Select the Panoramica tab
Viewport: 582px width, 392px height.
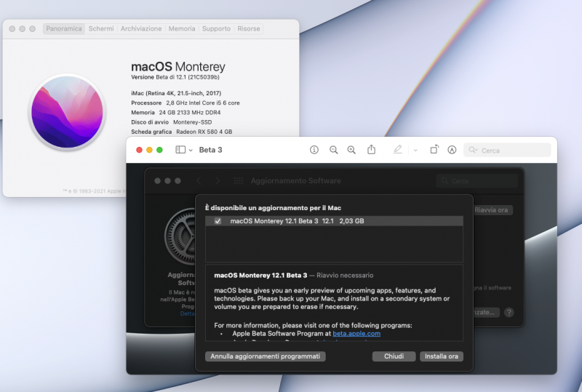pyautogui.click(x=64, y=28)
